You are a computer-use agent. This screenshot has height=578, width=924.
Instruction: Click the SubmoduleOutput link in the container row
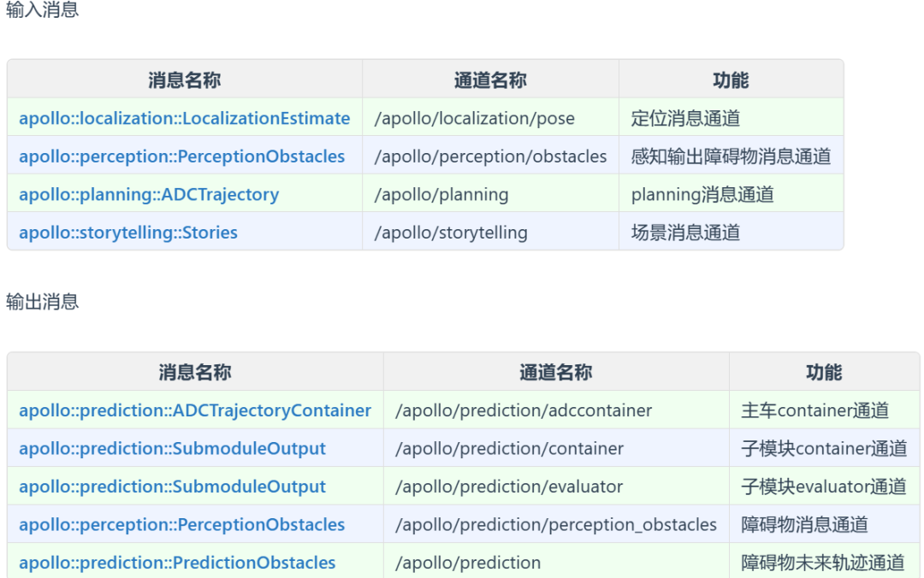[x=172, y=448]
